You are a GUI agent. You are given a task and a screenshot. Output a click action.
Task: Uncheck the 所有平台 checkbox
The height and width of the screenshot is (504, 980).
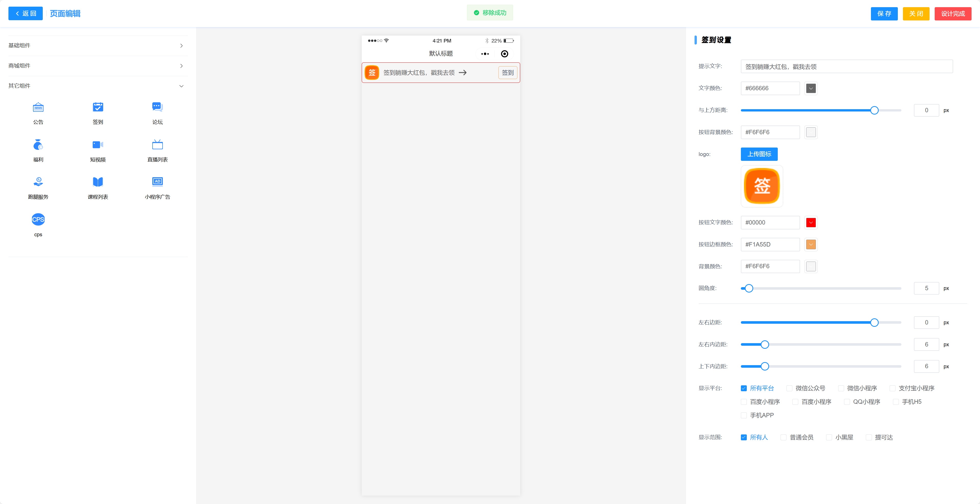(x=744, y=388)
